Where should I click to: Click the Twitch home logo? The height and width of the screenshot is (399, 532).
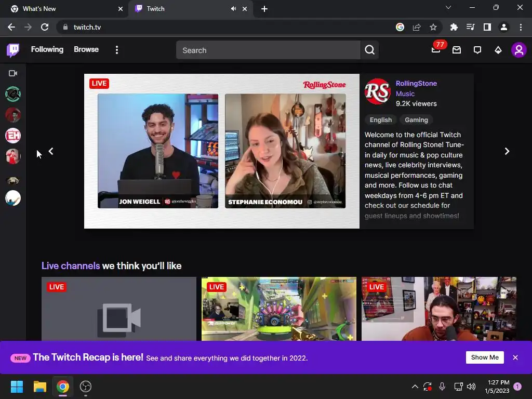coord(13,50)
